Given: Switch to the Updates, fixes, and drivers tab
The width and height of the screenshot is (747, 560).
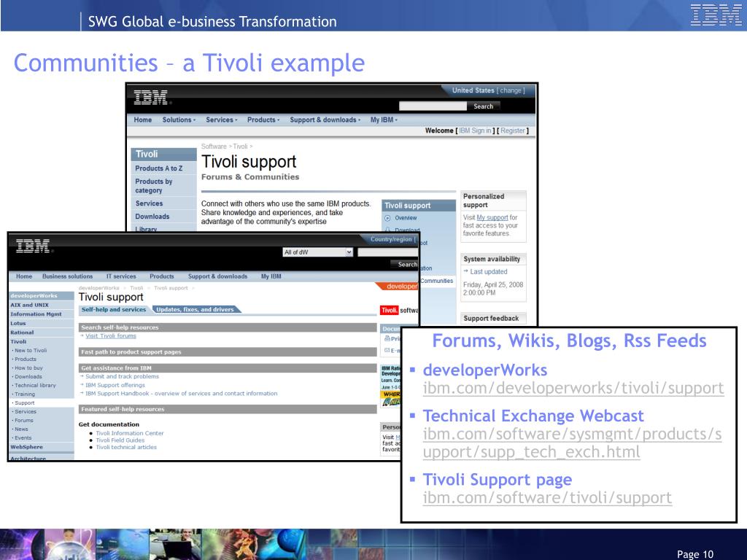Looking at the screenshot, I should pyautogui.click(x=196, y=309).
